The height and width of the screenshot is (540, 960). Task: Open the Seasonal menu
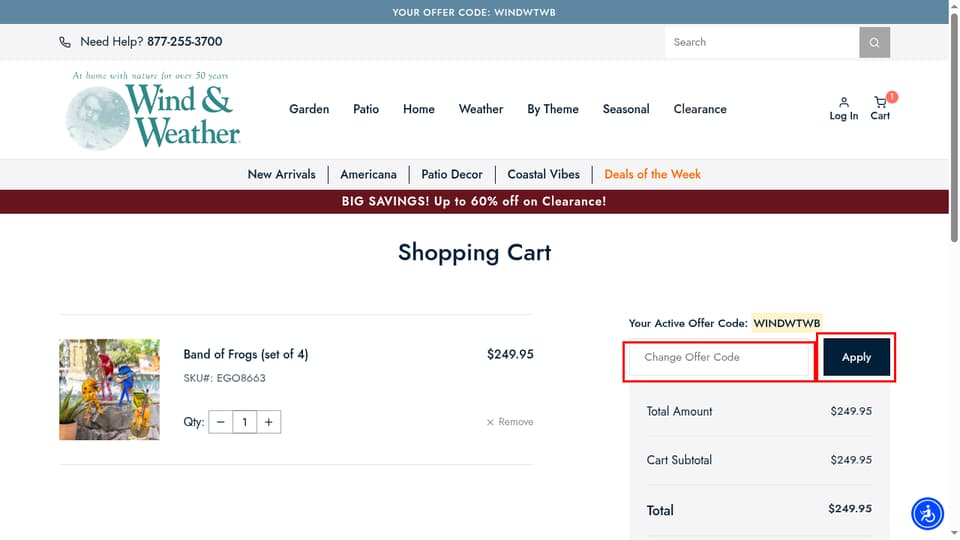pos(626,109)
